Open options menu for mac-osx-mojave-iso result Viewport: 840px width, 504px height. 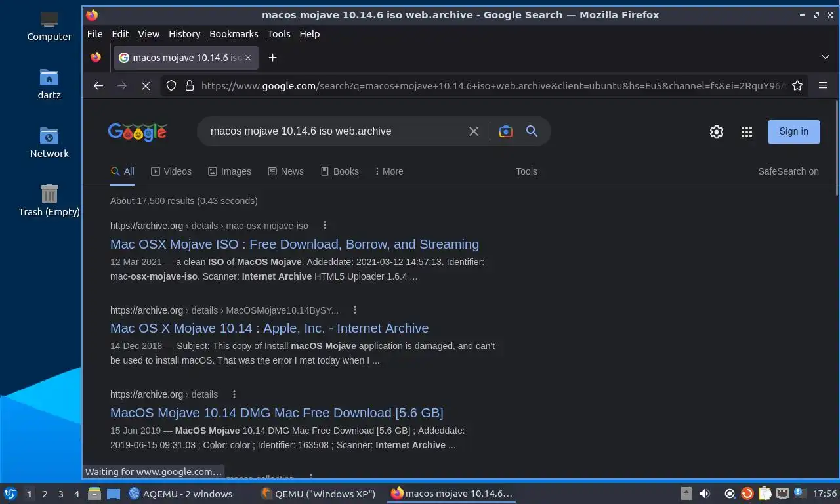324,225
